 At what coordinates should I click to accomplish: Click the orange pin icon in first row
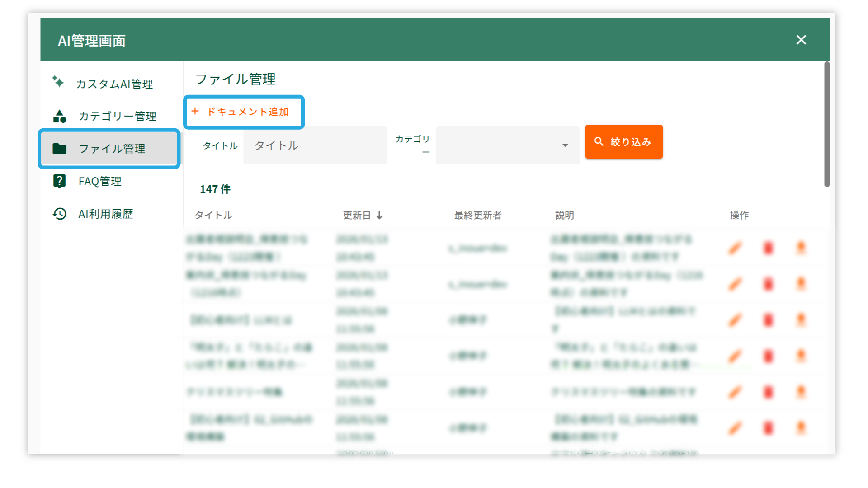(x=801, y=248)
